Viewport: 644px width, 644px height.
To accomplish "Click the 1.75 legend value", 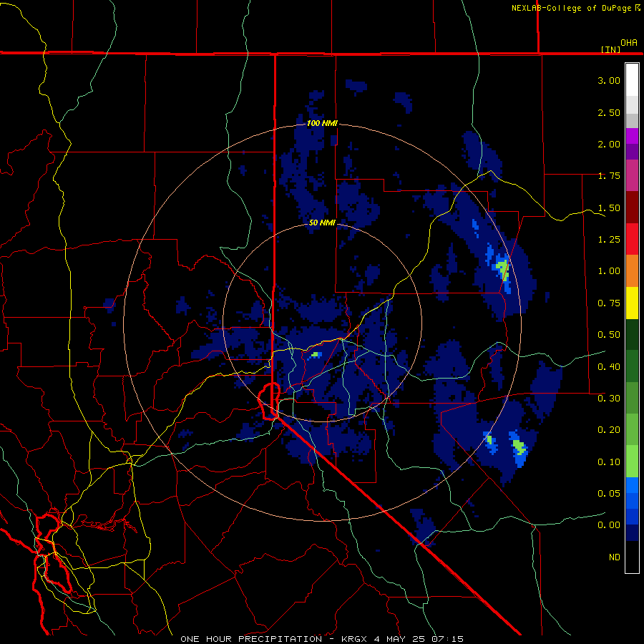I will click(x=609, y=176).
